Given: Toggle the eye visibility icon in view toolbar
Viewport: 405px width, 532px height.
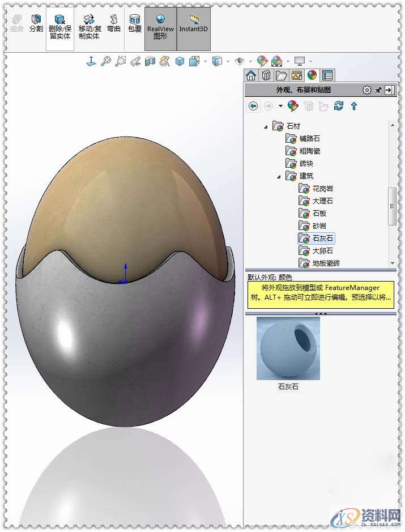Looking at the screenshot, I should [x=240, y=61].
